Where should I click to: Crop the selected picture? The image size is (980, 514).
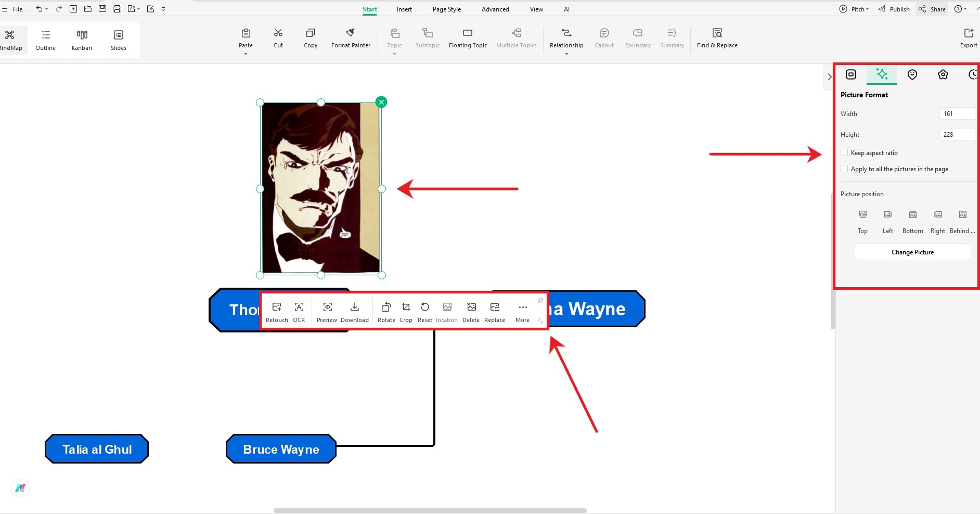[x=406, y=313]
